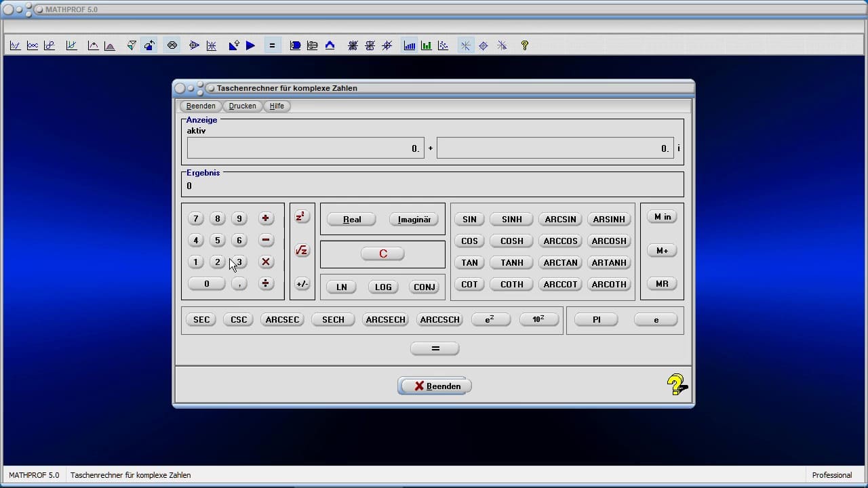The image size is (868, 488).
Task: Click the ARCTAN function button
Action: click(561, 262)
